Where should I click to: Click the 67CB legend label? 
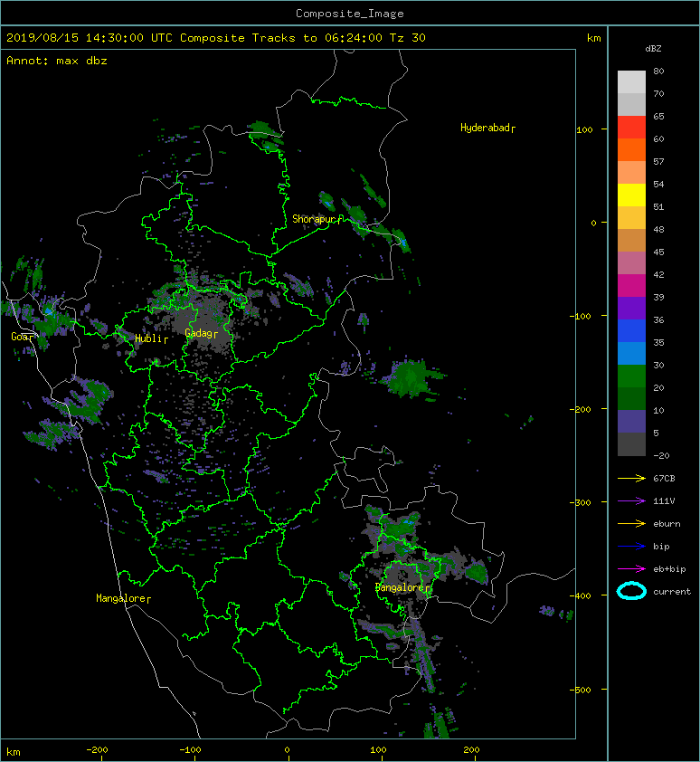point(664,479)
